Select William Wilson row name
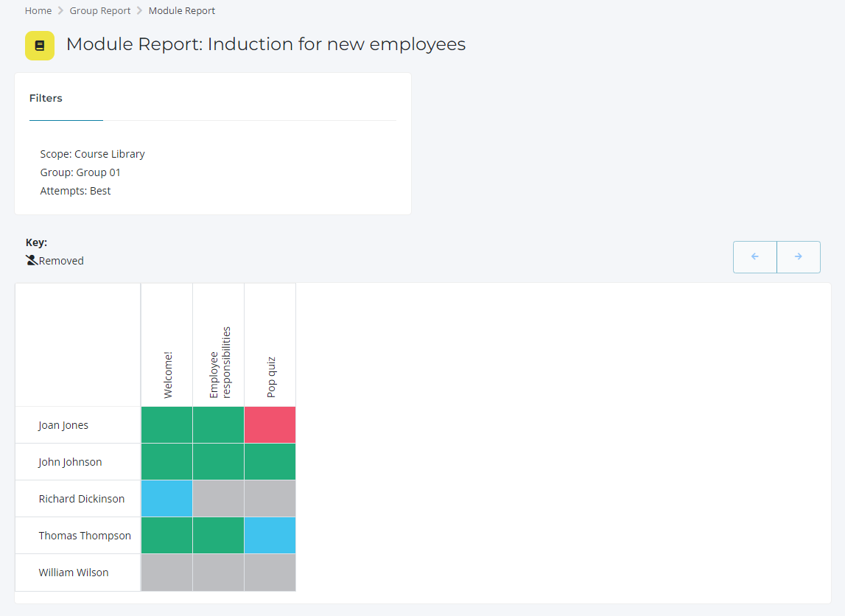 (x=73, y=573)
